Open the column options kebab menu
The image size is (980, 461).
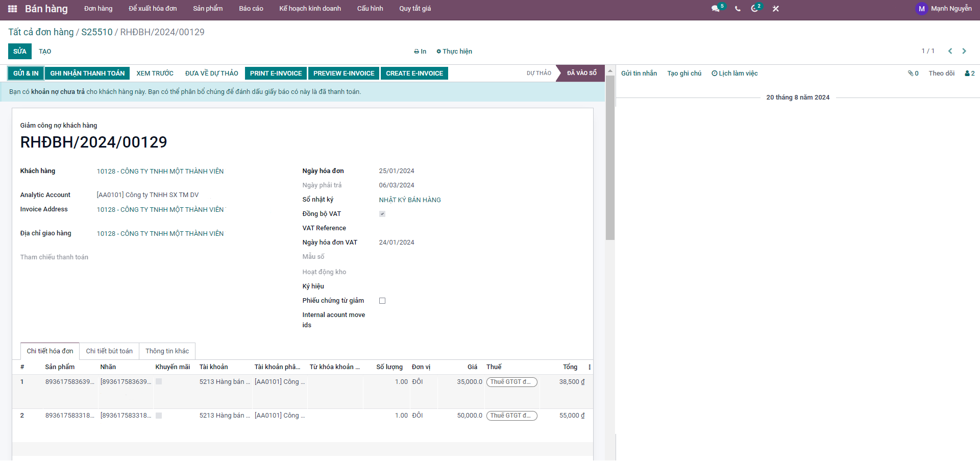[590, 367]
